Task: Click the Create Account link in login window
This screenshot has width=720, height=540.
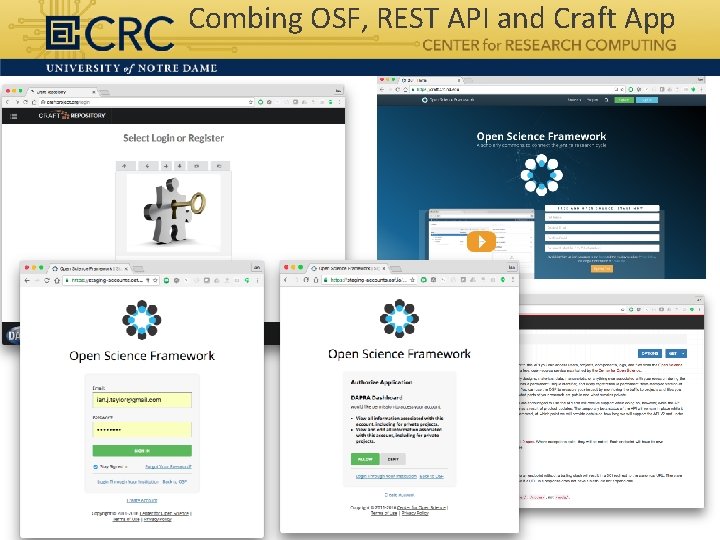Action: tap(142, 501)
